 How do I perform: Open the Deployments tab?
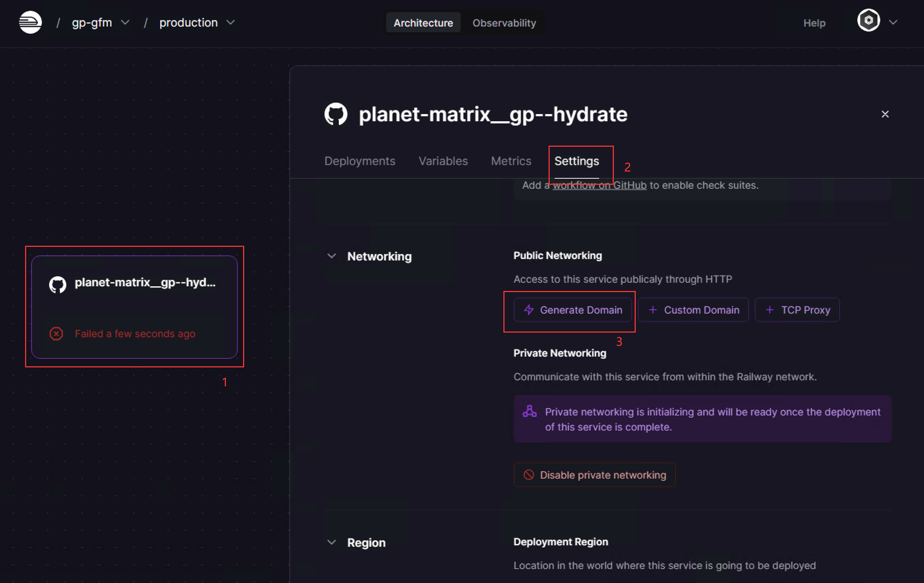coord(360,161)
